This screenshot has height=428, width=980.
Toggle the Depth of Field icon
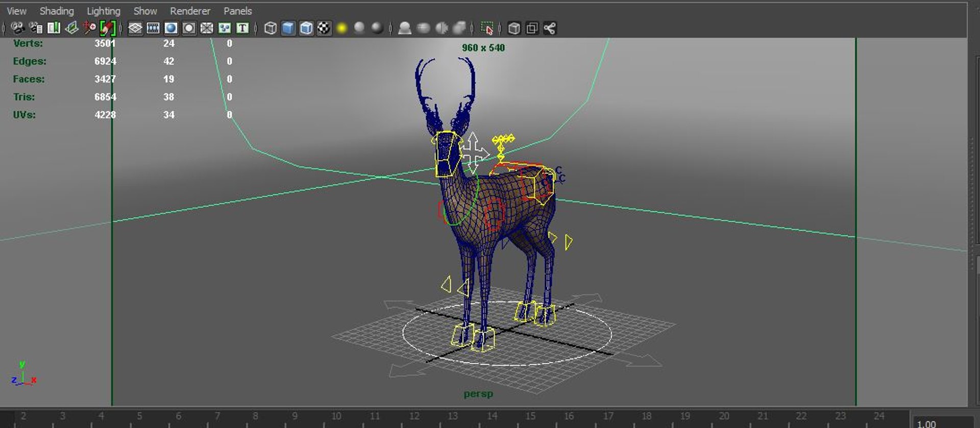point(460,28)
